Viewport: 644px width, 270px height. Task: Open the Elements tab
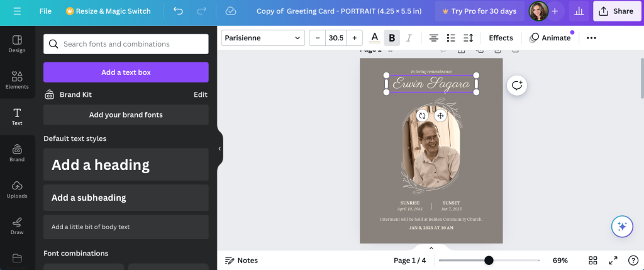pyautogui.click(x=17, y=80)
